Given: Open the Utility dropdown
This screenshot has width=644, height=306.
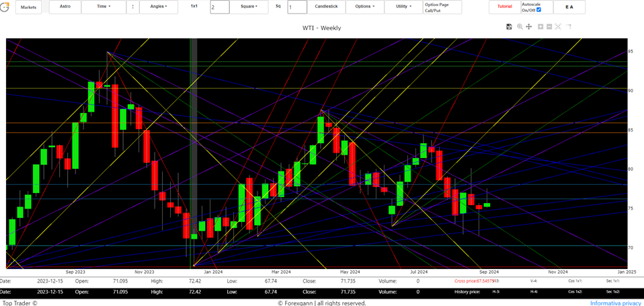Looking at the screenshot, I should pos(403,7).
